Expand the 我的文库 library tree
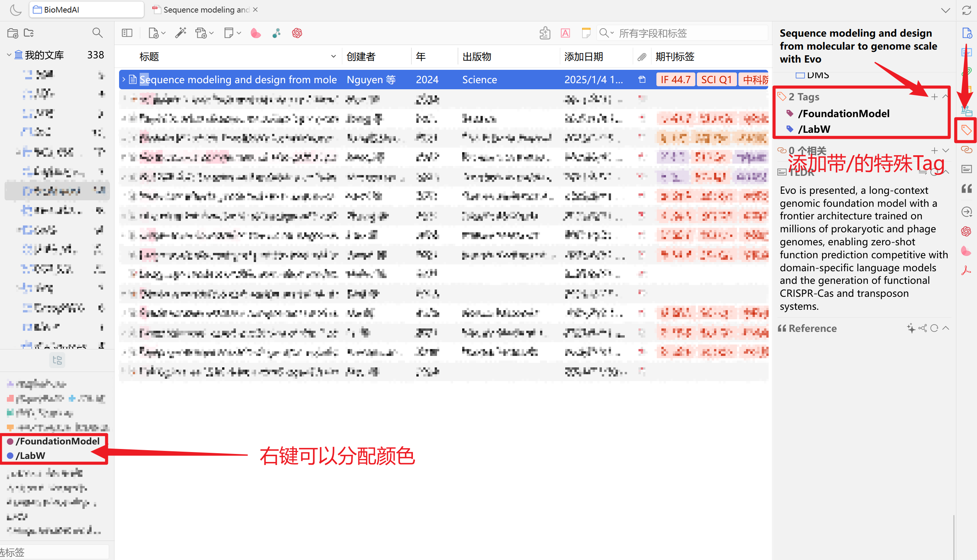Screen dimensions: 977x560 point(9,55)
